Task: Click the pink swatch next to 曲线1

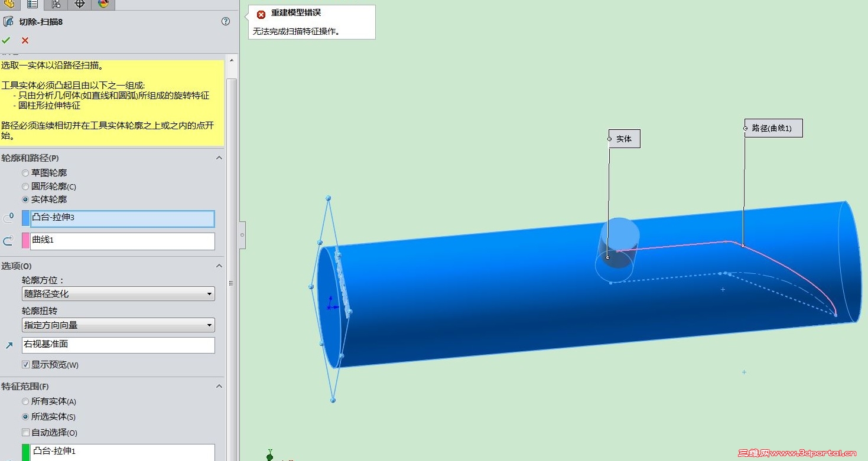Action: tap(25, 241)
